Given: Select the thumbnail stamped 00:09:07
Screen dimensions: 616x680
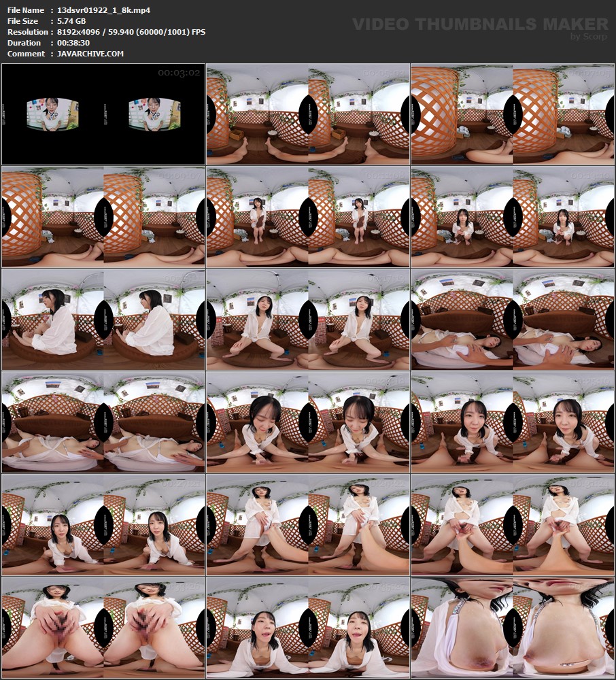Looking at the screenshot, I should (x=103, y=217).
